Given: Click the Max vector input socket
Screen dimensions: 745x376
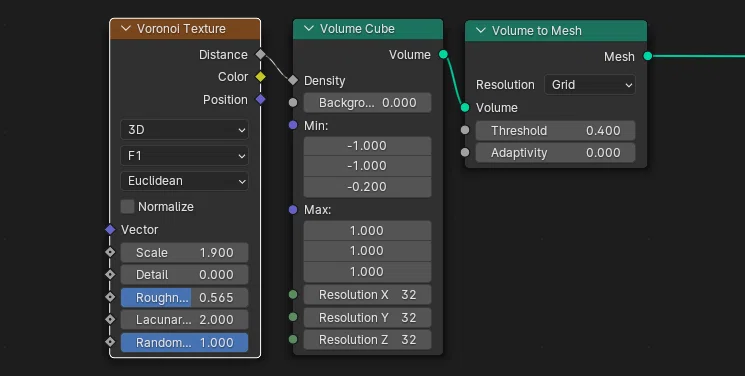Looking at the screenshot, I should tap(293, 210).
